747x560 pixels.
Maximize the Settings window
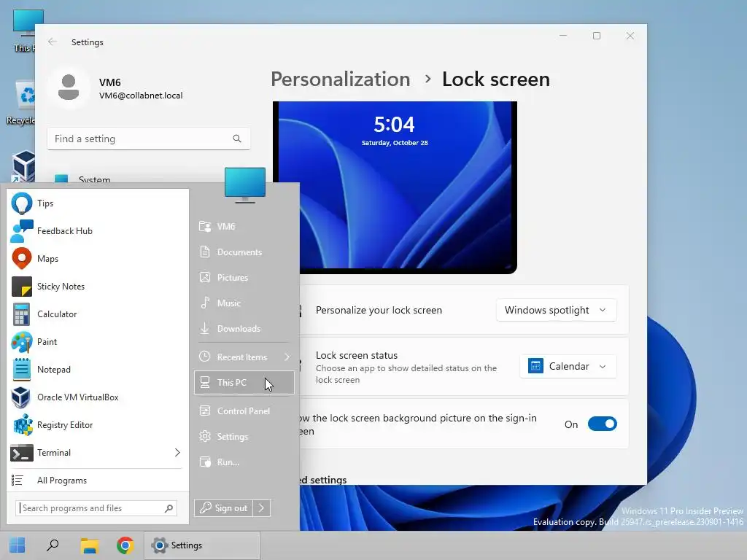597,36
